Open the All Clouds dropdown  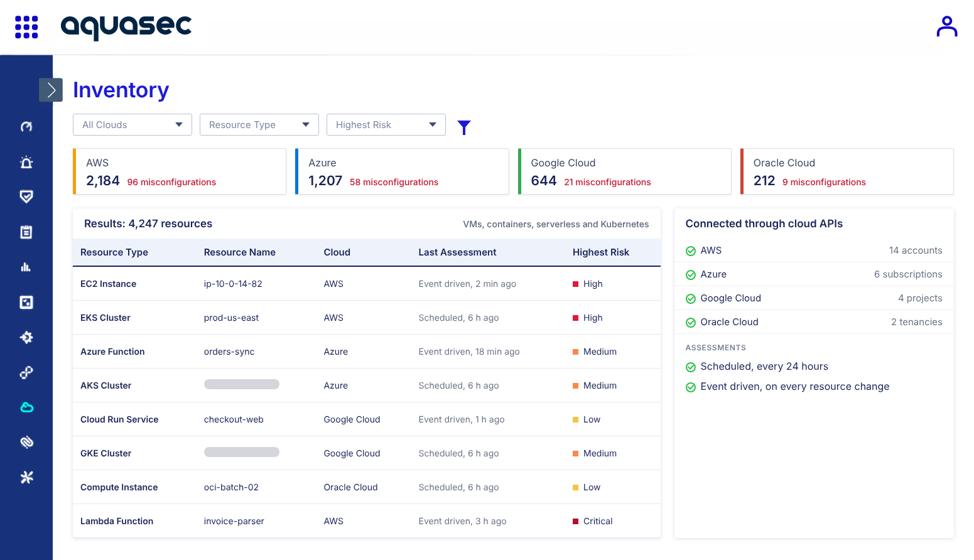pos(133,124)
